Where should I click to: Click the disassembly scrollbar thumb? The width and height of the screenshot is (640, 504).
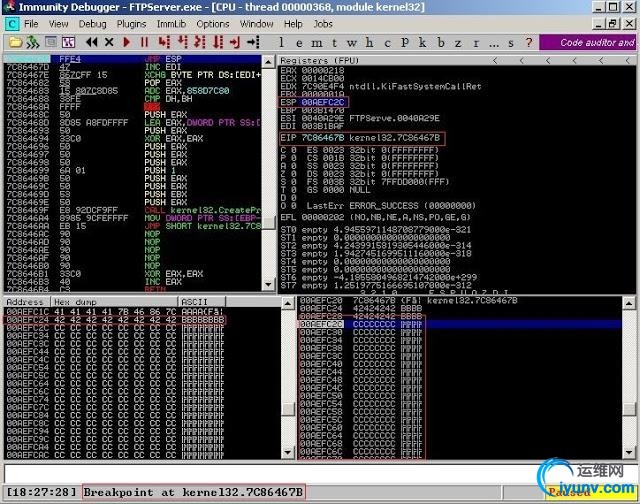269,223
